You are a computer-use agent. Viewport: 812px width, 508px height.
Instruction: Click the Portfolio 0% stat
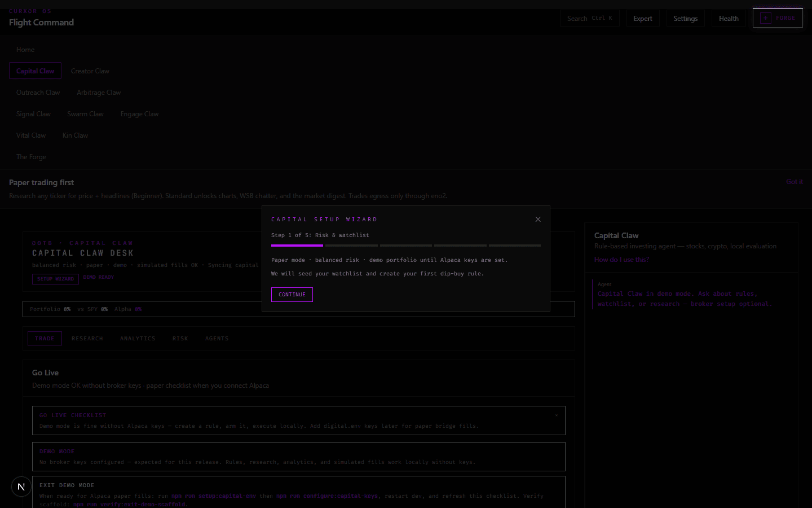tap(50, 309)
